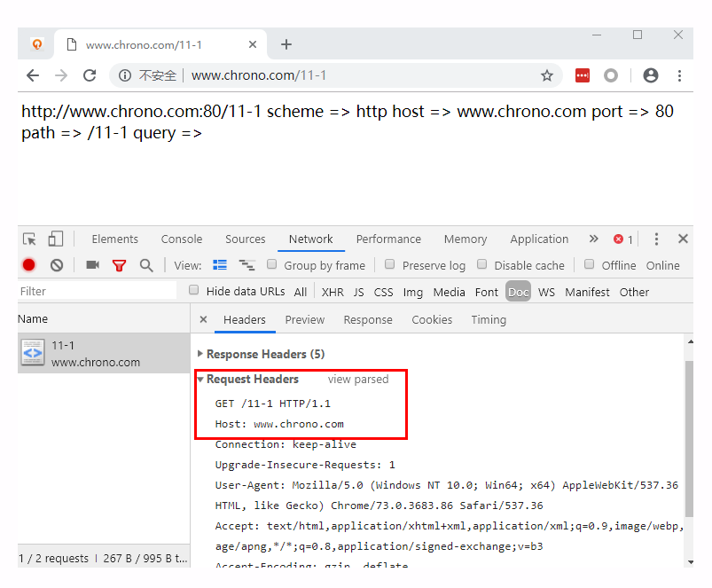The height and width of the screenshot is (588, 712).
Task: Select the inspect element cursor icon
Action: 29,239
